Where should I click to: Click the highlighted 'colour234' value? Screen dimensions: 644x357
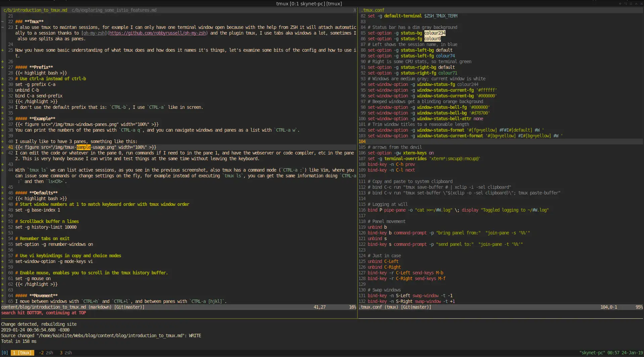[435, 33]
